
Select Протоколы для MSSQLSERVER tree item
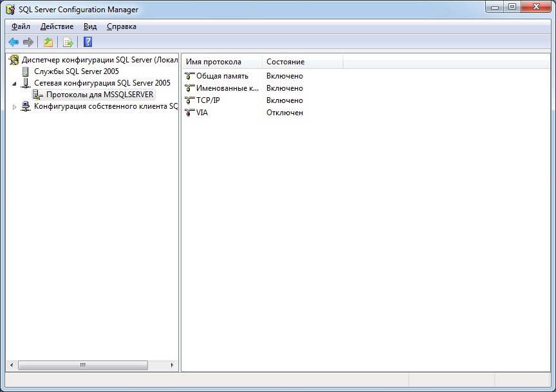pyautogui.click(x=100, y=95)
